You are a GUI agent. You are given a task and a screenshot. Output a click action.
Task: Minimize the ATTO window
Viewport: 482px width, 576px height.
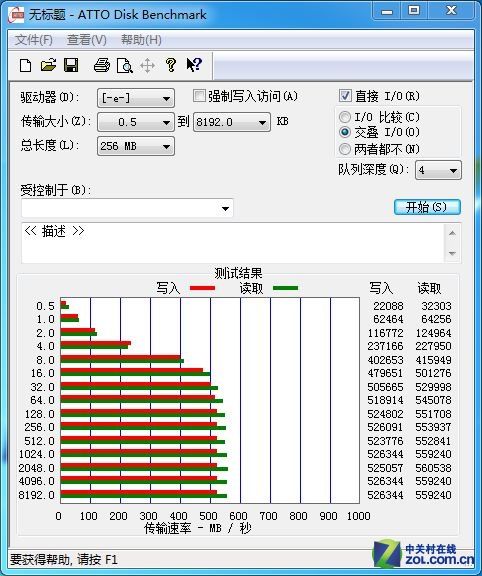(386, 11)
